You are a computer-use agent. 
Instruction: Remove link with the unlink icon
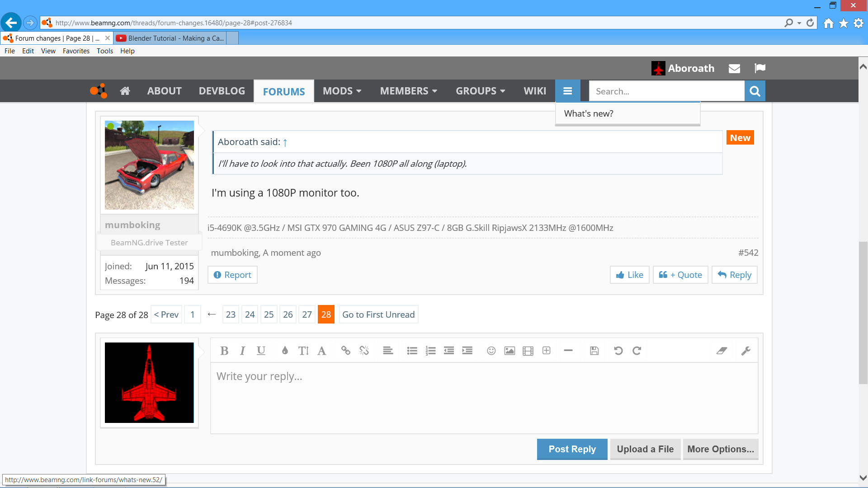[x=364, y=351]
